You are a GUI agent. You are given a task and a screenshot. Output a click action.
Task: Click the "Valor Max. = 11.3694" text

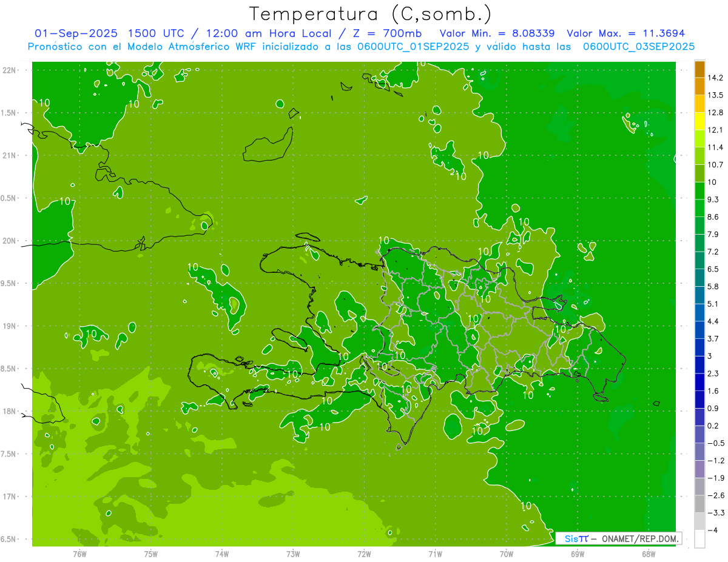click(626, 33)
